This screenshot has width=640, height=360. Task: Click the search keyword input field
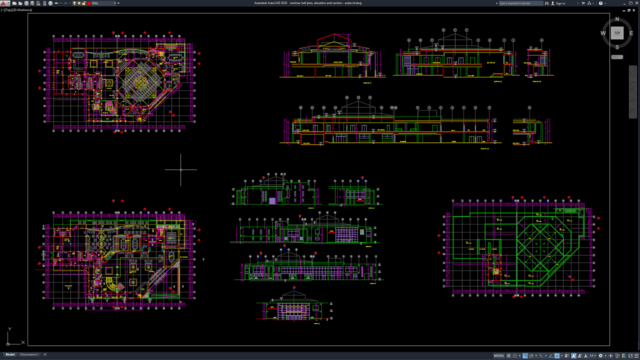[x=521, y=3]
